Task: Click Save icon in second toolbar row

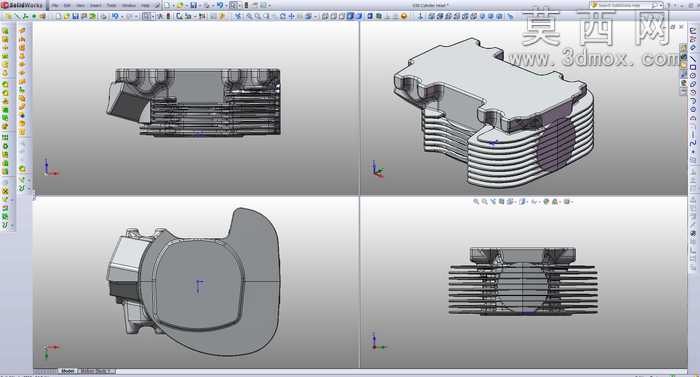Action: 75,17
